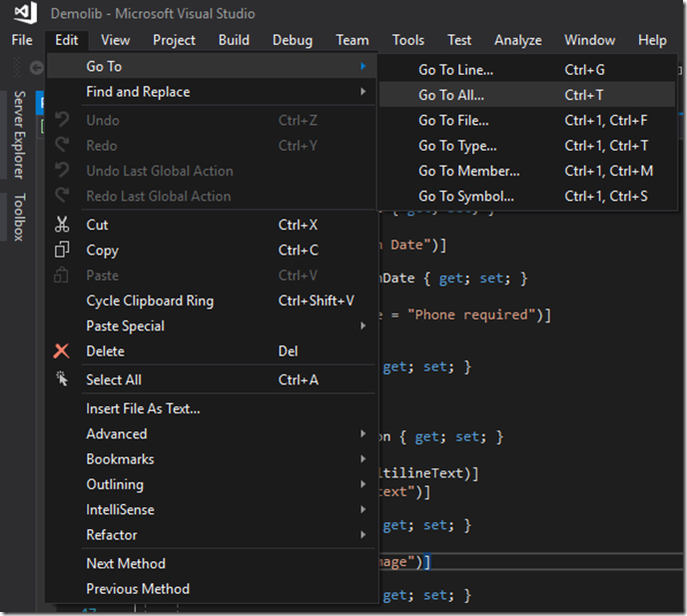Screen dimensions: 687x616
Task: Choose Next Method entry
Action: (x=212, y=563)
